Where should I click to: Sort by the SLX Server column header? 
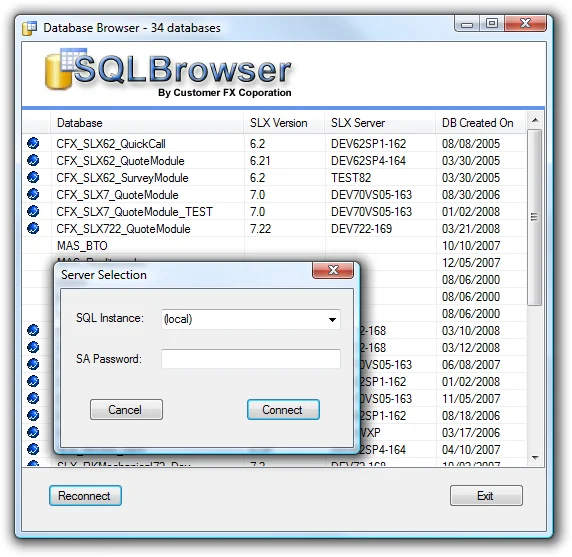[380, 123]
